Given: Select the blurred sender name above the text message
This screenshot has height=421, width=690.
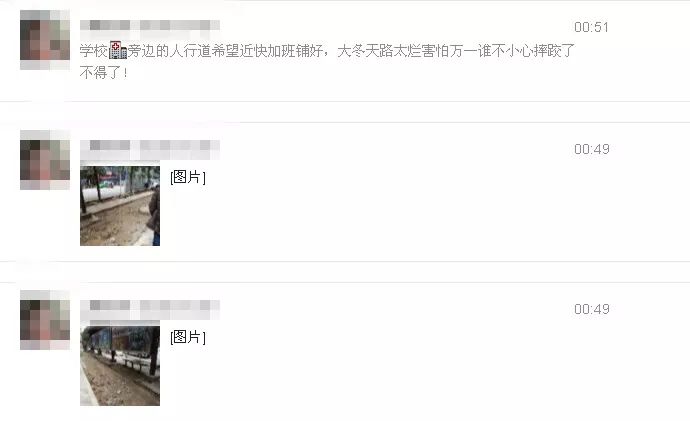Looking at the screenshot, I should click(x=150, y=25).
